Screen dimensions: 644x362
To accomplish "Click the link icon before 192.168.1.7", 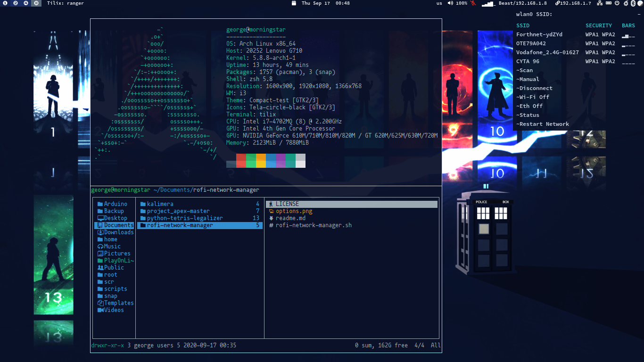I will click(x=558, y=3).
